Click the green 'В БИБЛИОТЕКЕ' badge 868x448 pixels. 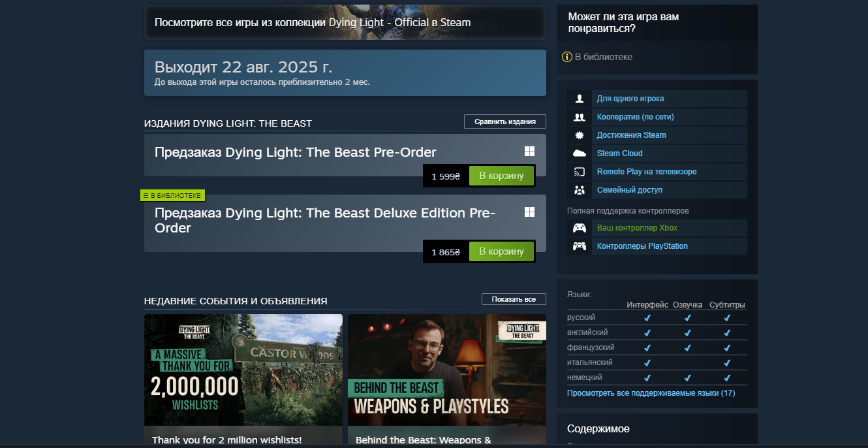click(173, 195)
